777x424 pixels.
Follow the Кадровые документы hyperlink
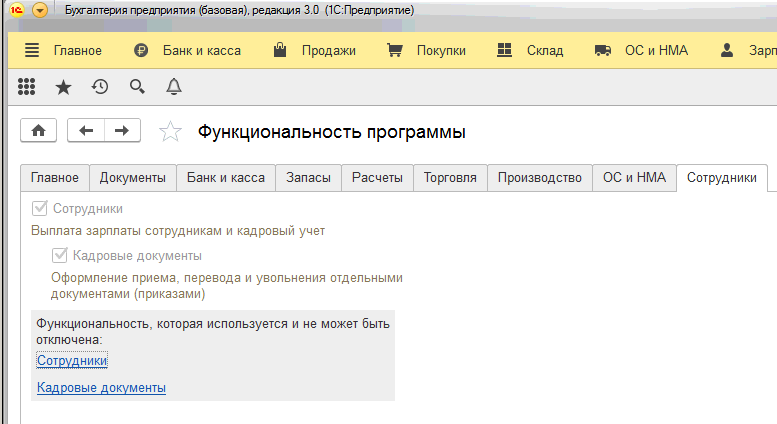coord(101,388)
